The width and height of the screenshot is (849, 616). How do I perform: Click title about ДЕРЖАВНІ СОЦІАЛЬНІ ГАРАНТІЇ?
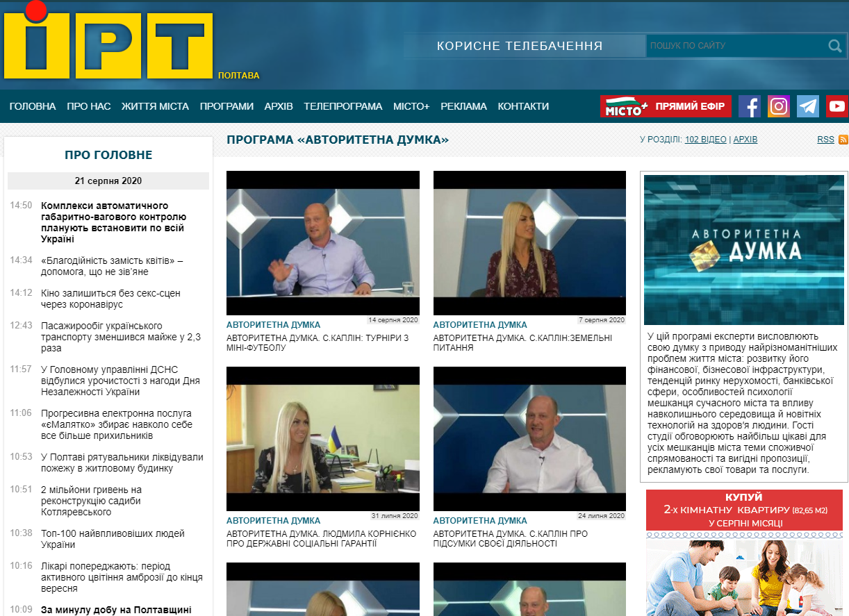tap(321, 538)
